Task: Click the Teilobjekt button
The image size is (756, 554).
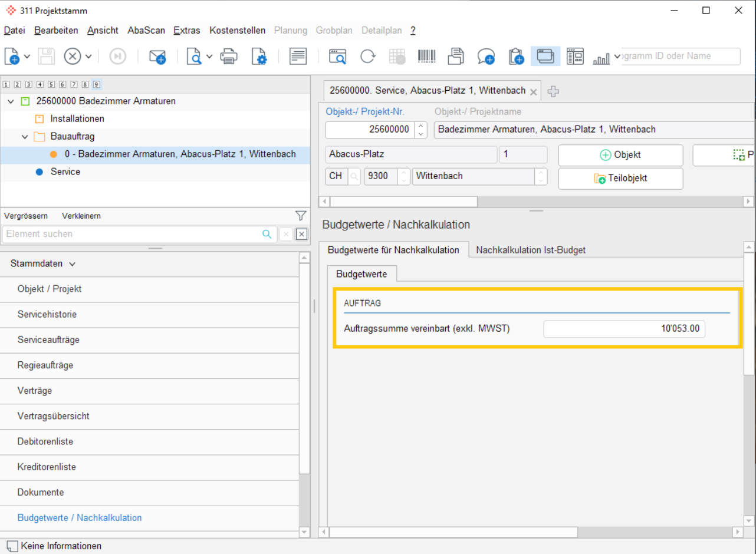Action: click(x=620, y=179)
